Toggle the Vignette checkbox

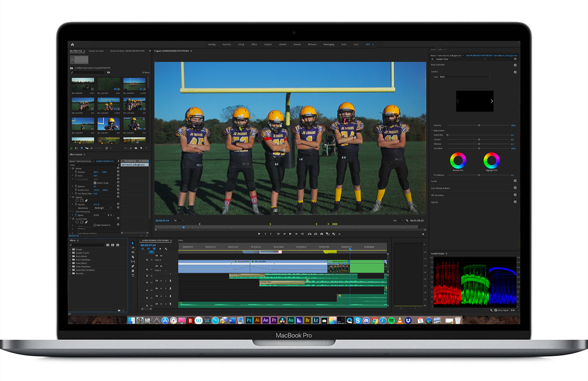pyautogui.click(x=515, y=202)
